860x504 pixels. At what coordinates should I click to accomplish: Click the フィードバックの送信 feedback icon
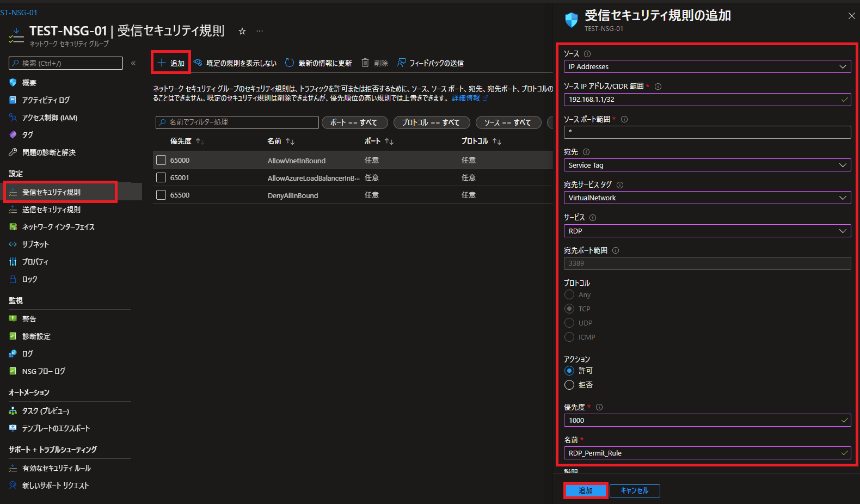(401, 63)
